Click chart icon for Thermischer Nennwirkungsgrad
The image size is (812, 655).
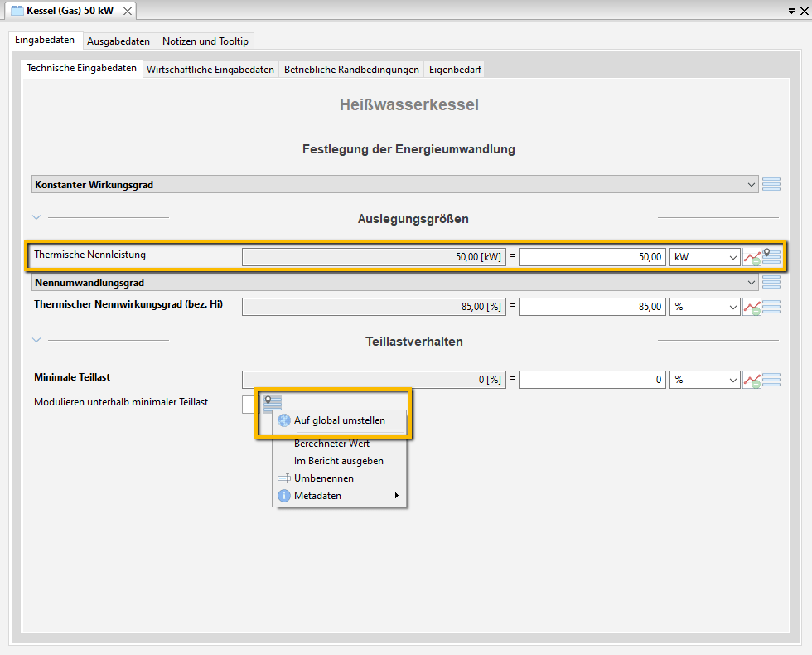coord(752,308)
